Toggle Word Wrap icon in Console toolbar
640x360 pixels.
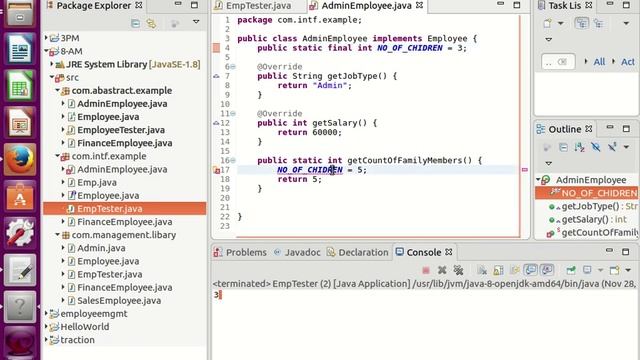tap(514, 270)
